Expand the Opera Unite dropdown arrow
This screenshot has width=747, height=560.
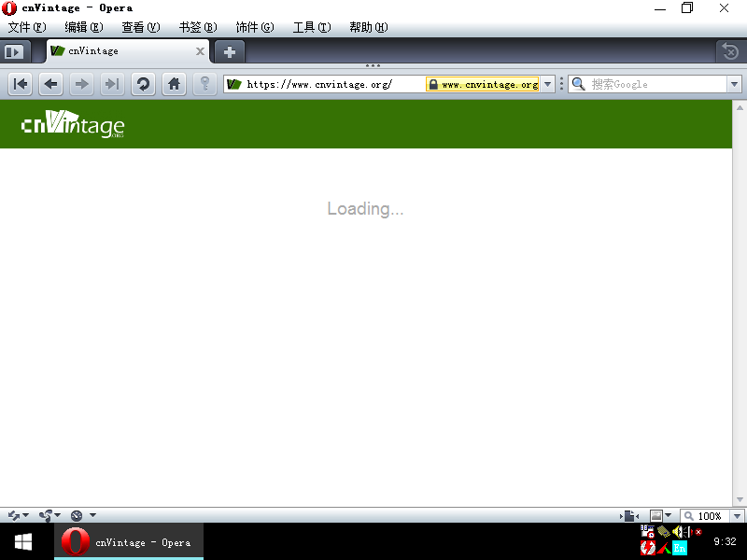click(x=57, y=515)
